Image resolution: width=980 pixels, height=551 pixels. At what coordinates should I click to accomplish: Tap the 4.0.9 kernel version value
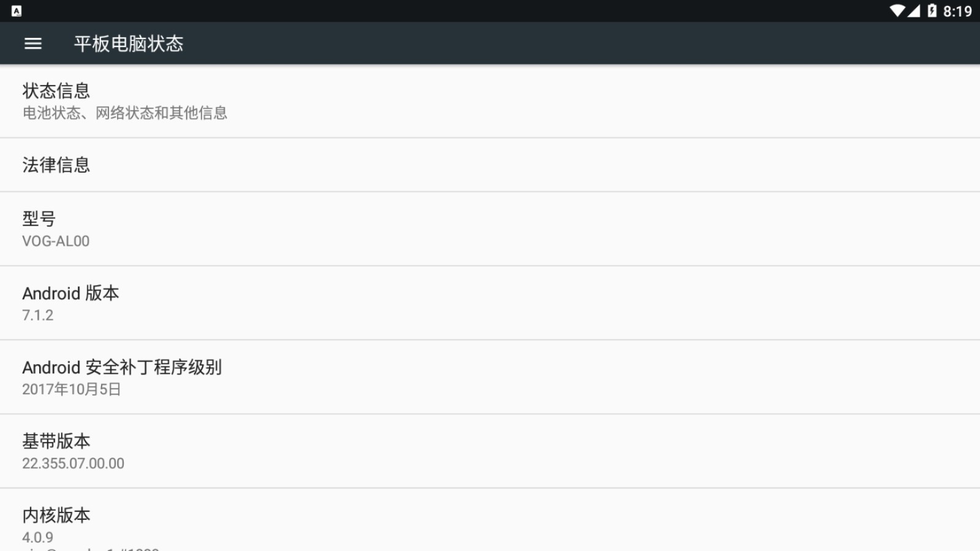tap(38, 538)
